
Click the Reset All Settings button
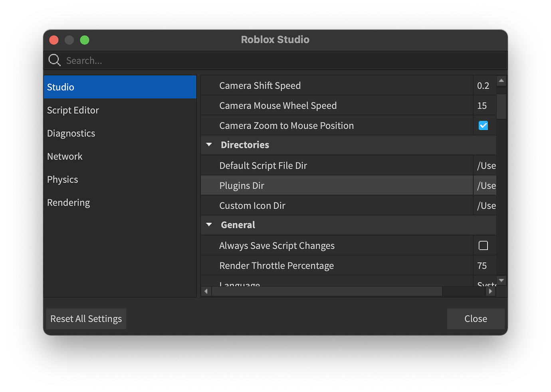(x=86, y=319)
